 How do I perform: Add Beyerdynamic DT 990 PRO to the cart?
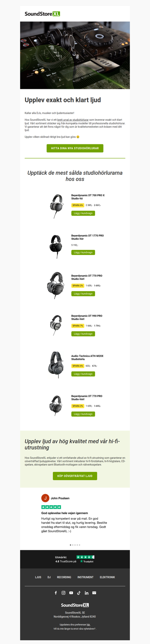83,334
